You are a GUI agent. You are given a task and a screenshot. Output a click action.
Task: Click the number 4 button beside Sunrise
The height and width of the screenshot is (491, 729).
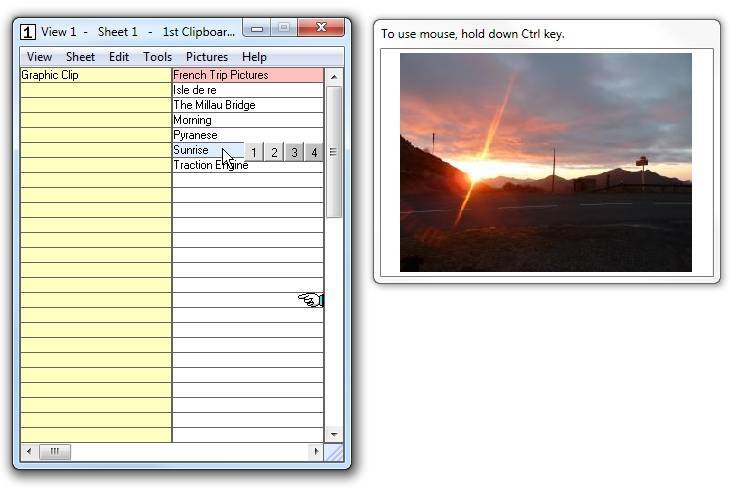click(x=314, y=152)
